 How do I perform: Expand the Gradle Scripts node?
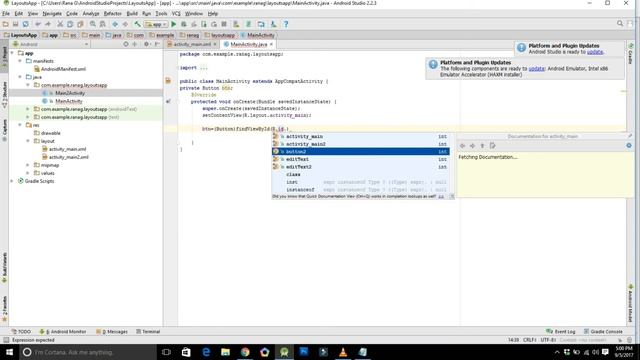[12, 181]
